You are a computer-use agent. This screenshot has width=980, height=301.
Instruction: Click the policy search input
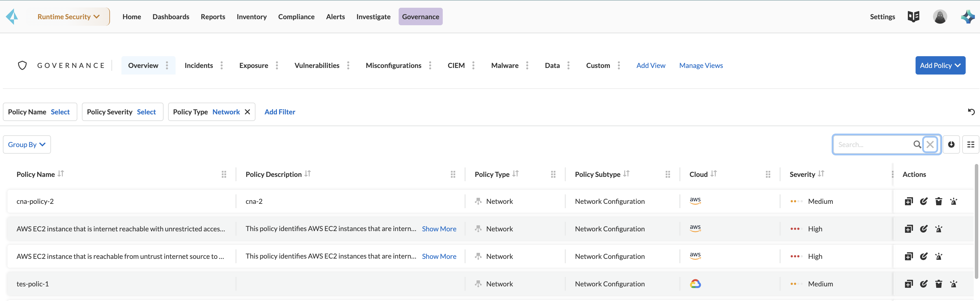[873, 144]
